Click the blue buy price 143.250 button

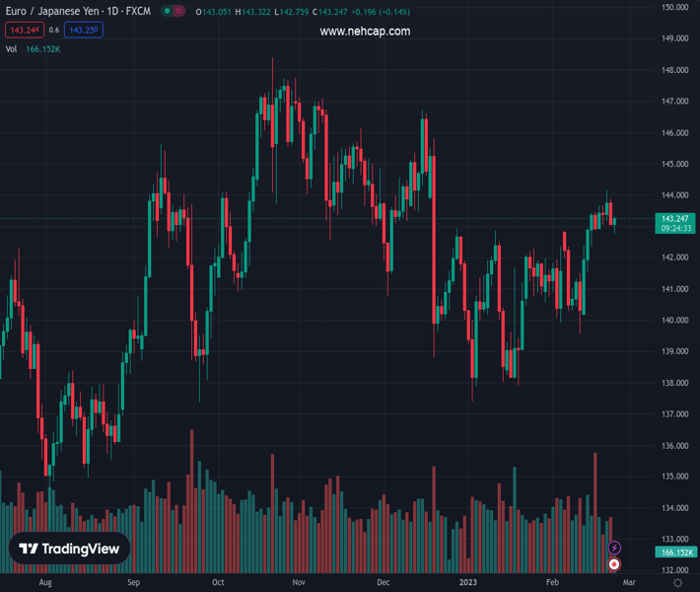click(x=83, y=30)
